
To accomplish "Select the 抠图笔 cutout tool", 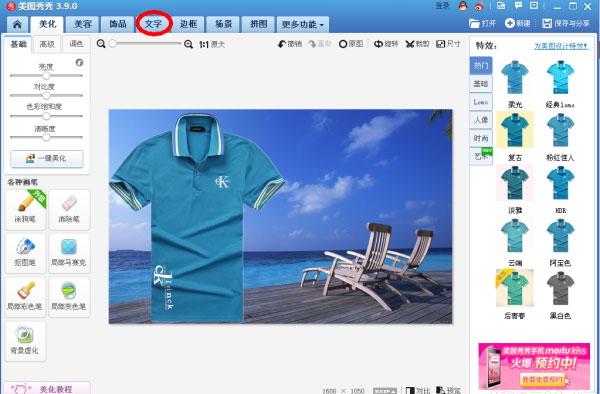I will [26, 253].
